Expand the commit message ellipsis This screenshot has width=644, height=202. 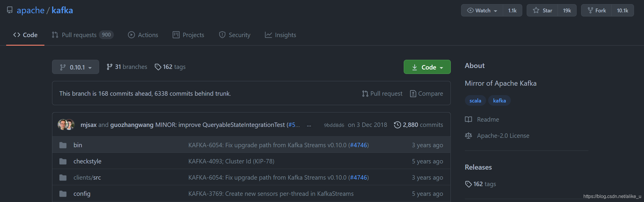309,125
